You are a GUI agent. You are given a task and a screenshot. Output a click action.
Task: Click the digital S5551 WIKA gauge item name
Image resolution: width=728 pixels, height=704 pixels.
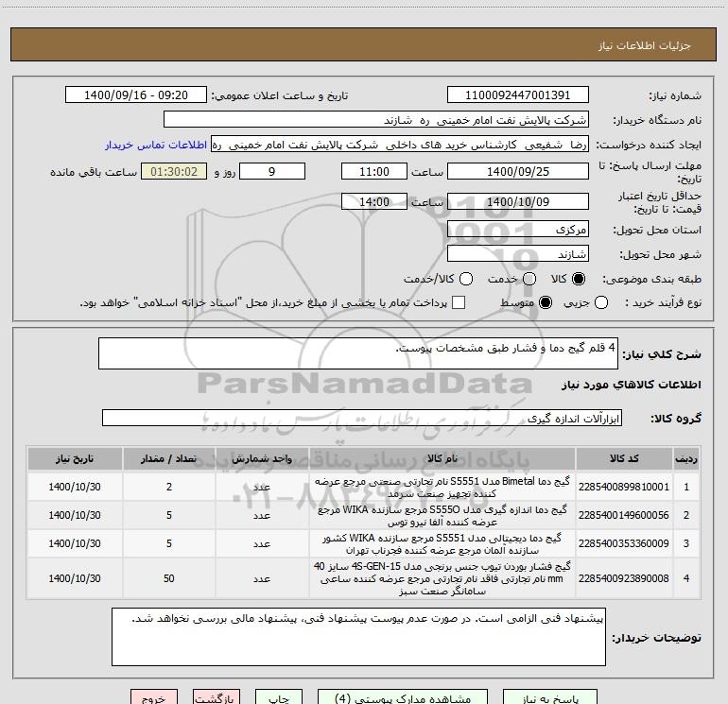(442, 544)
